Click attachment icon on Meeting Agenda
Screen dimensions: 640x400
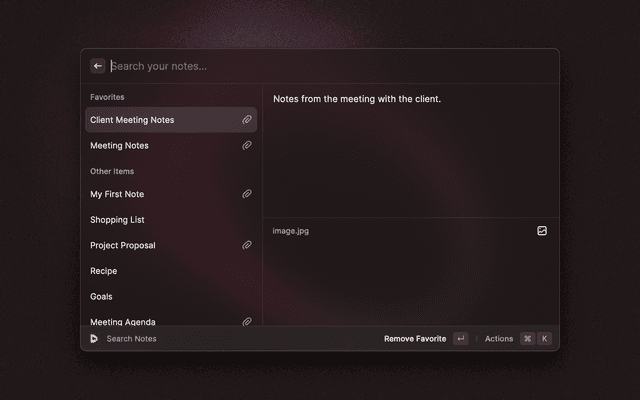(x=246, y=321)
